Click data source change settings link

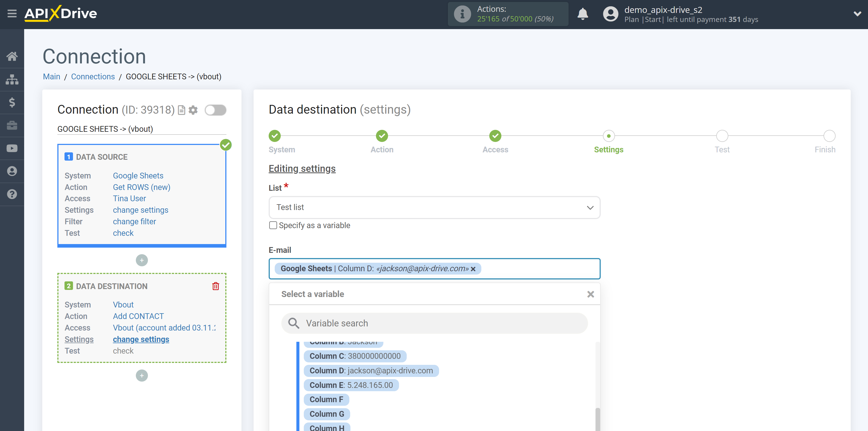[140, 210]
